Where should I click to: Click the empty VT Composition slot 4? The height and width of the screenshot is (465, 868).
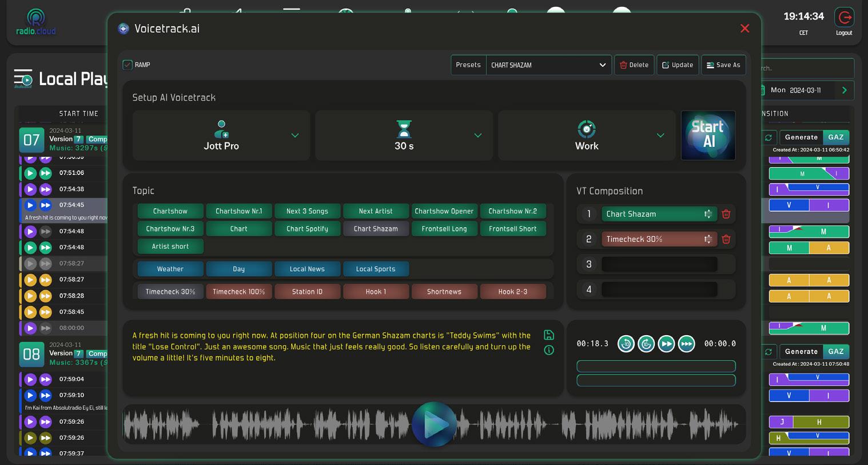tap(659, 289)
